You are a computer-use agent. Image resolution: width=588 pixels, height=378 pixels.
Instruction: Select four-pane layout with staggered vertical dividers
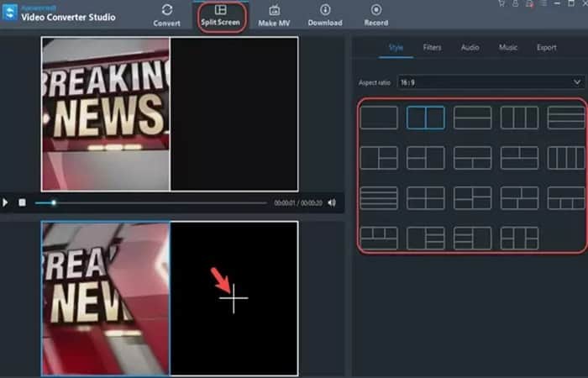tap(519, 198)
